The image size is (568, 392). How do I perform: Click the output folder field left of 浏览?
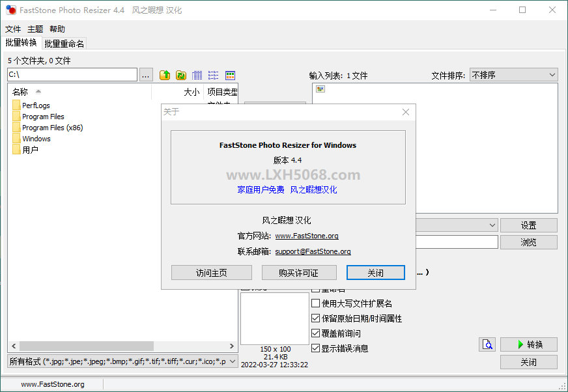click(457, 242)
